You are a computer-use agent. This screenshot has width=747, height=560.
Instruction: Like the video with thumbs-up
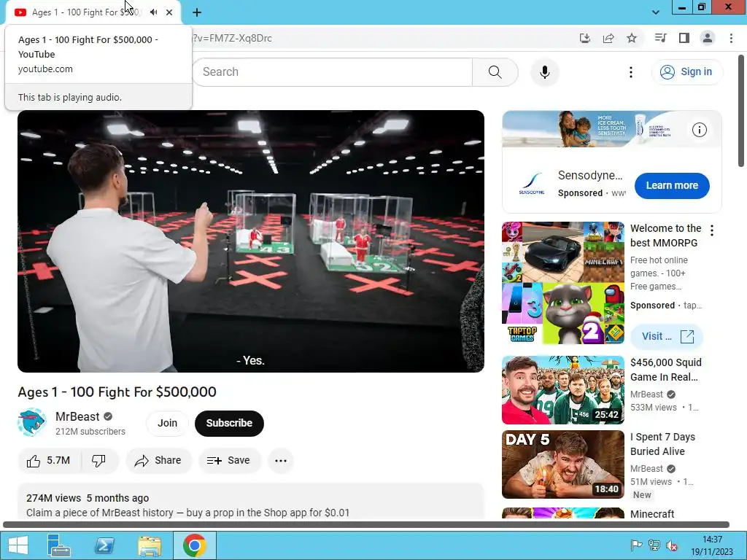pyautogui.click(x=49, y=461)
